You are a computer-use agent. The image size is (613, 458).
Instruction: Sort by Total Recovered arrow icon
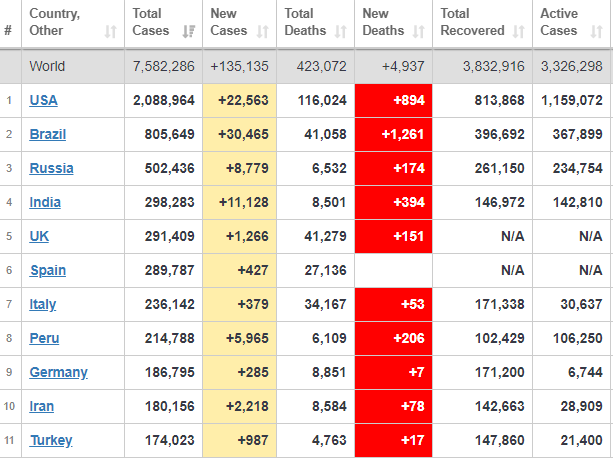pyautogui.click(x=518, y=31)
